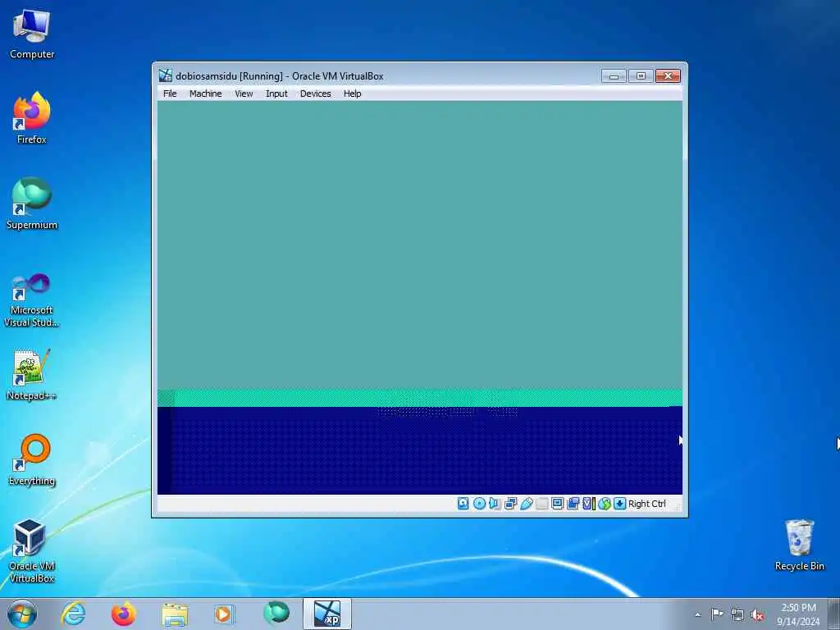840x630 pixels.
Task: Close the dobiosamsidu VM window
Action: pos(668,76)
